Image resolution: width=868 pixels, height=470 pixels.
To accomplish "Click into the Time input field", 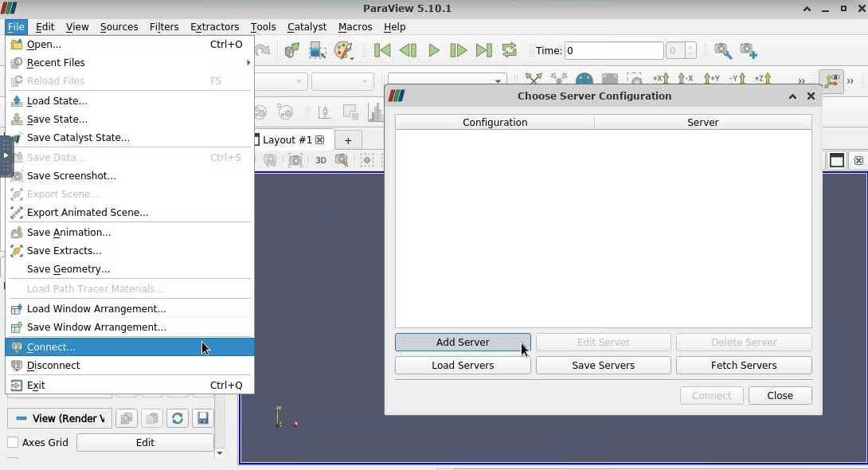I will point(613,50).
